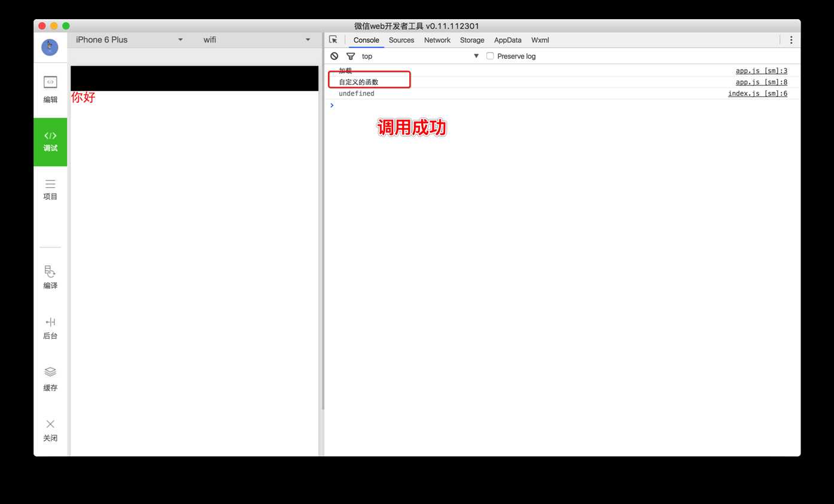Switch to the Sources tab

pos(401,40)
